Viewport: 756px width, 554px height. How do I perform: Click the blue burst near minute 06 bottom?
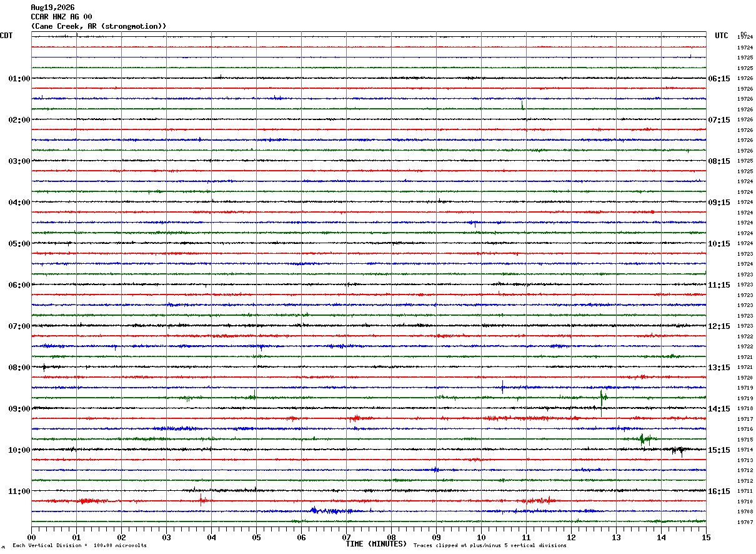(x=328, y=511)
